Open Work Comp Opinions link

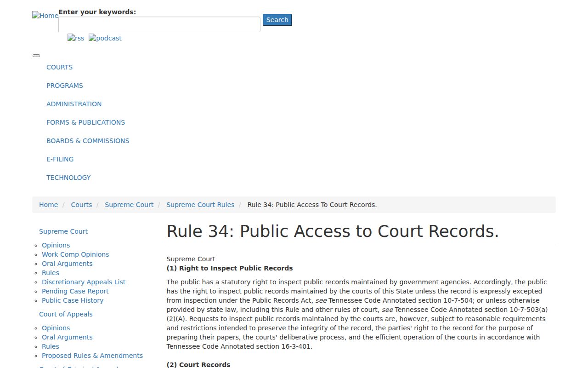coord(75,254)
